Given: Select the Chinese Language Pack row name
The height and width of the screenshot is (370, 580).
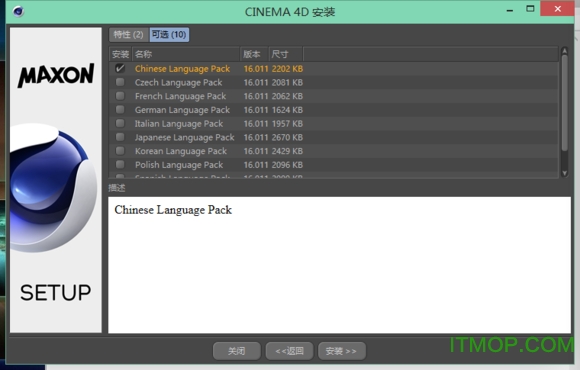Looking at the screenshot, I should pos(182,69).
